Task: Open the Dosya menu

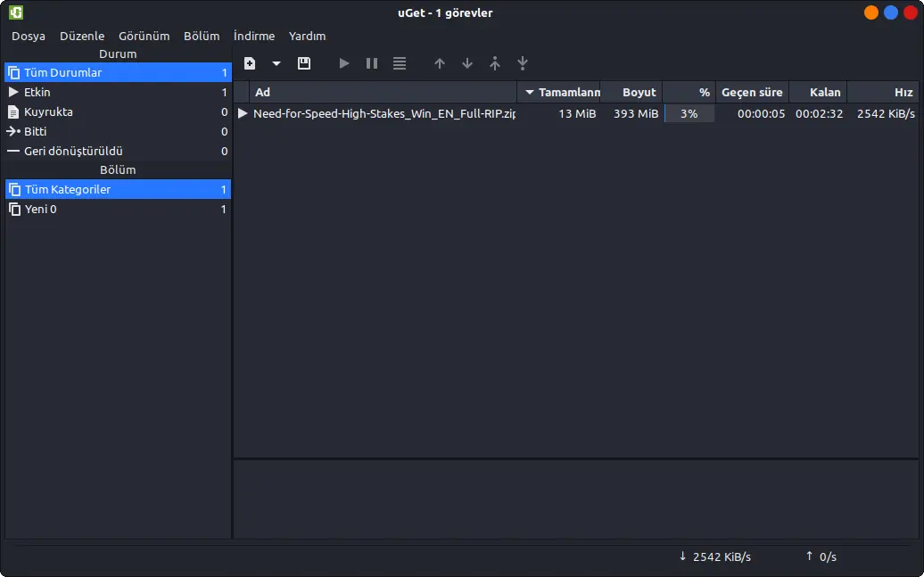Action: [x=29, y=36]
